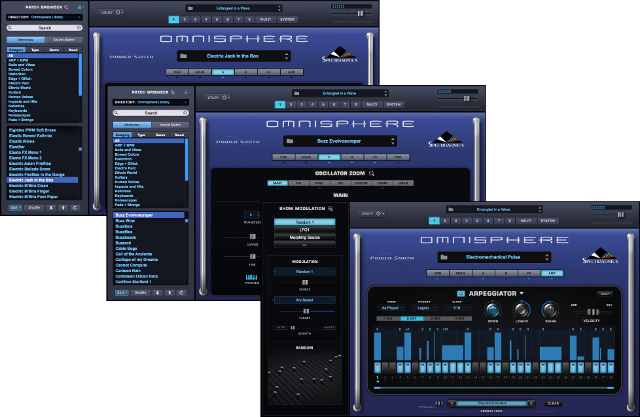Open the arpeggiator Mode dropdown showing As Played
This screenshot has width=640, height=417.
391,308
